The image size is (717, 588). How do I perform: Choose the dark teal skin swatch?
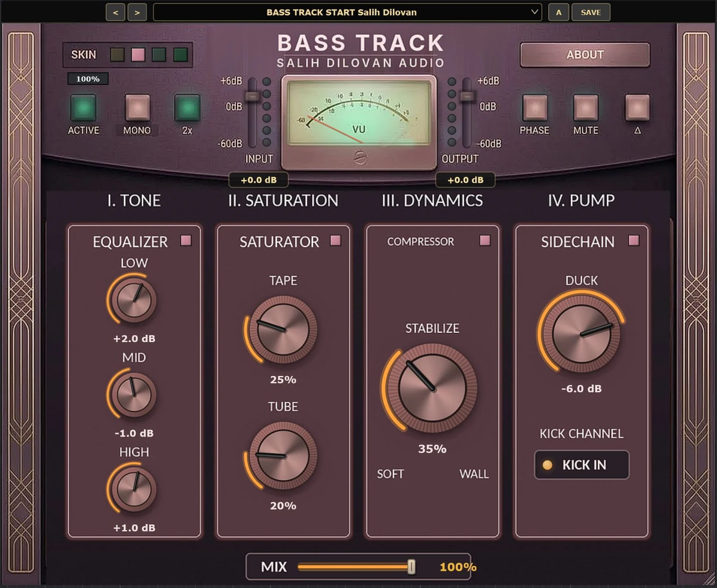159,55
